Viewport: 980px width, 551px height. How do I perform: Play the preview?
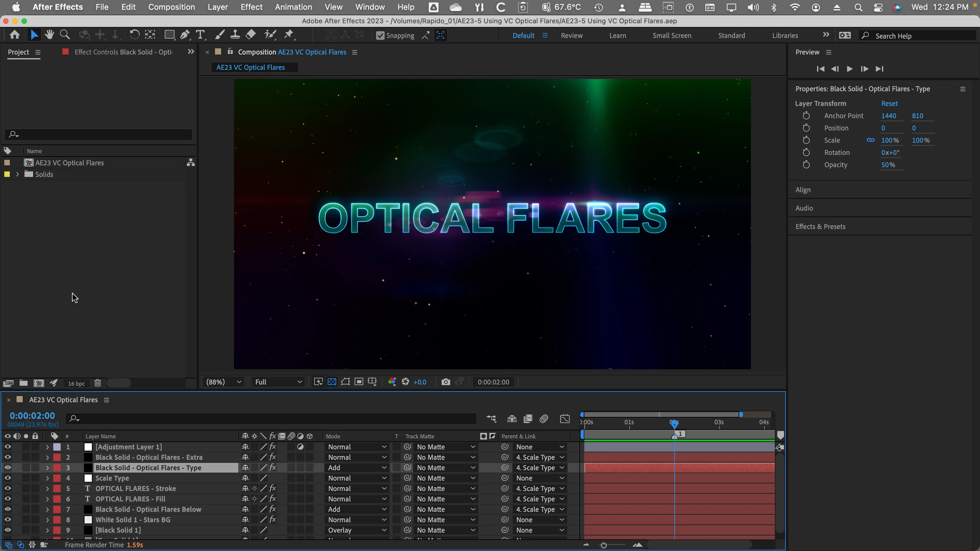[850, 69]
